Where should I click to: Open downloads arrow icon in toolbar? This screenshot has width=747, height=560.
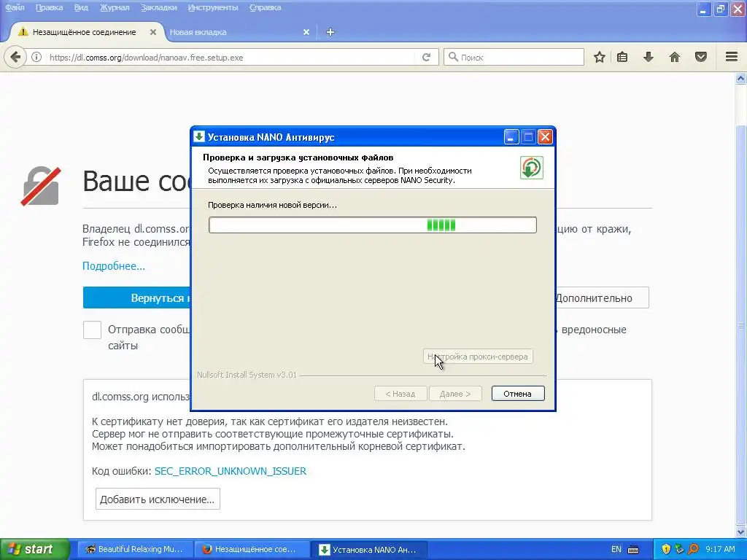[x=649, y=57]
